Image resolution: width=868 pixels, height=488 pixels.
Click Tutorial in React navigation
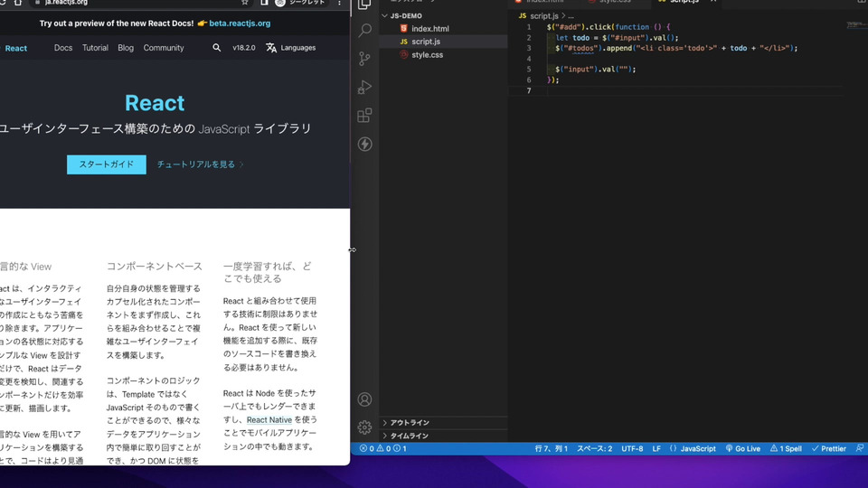pos(95,48)
